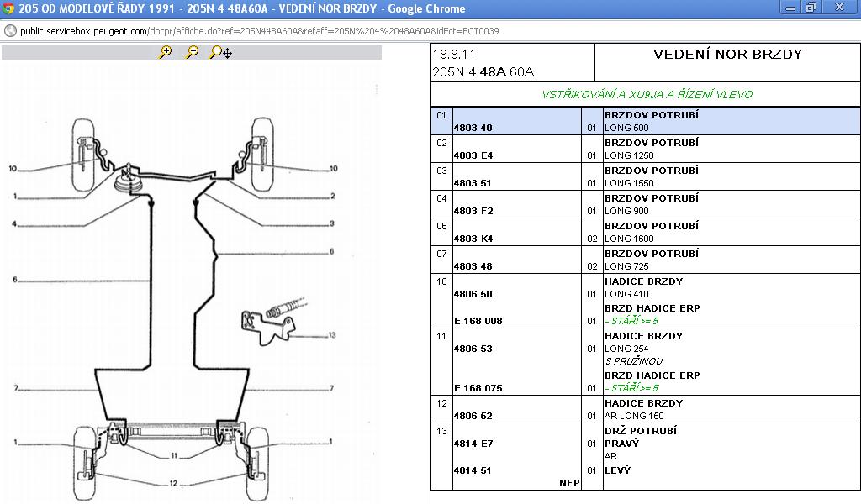Click part reference 4803 F2
Image resolution: width=861 pixels, height=504 pixels.
[x=473, y=211]
